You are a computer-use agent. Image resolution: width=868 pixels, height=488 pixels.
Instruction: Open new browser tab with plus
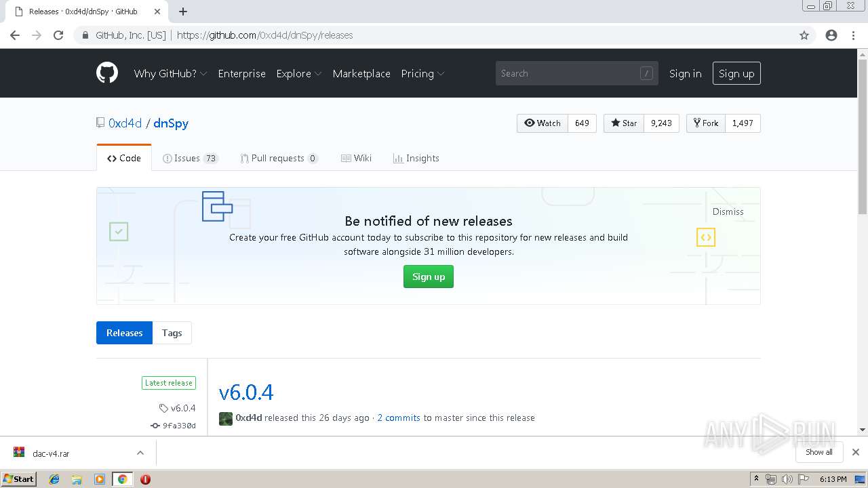(183, 12)
